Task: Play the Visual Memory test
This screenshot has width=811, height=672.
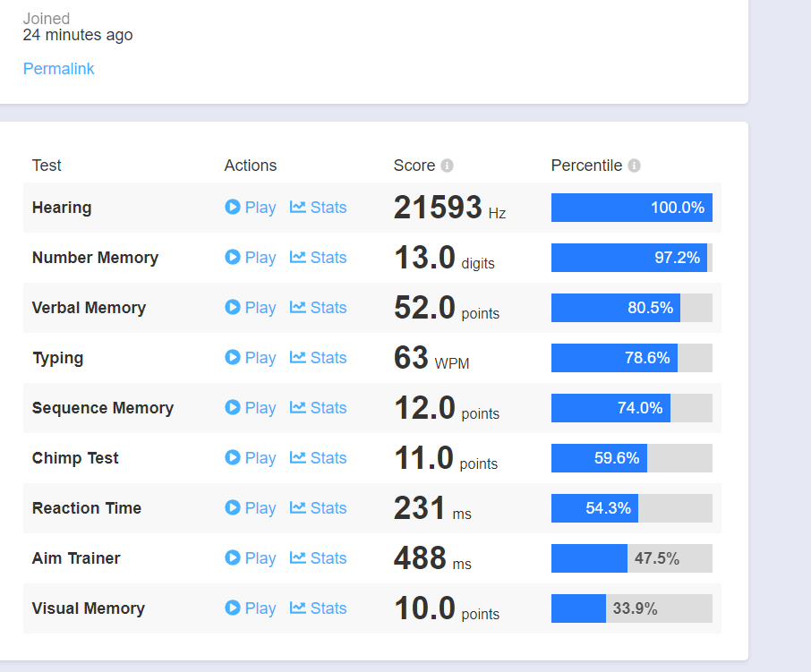Action: (x=250, y=608)
